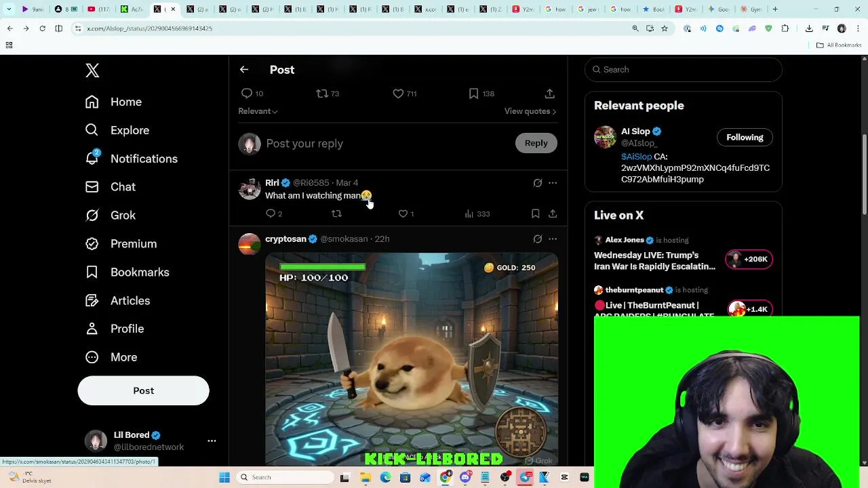Share Riri's reply
This screenshot has width=868, height=488.
pos(553,214)
